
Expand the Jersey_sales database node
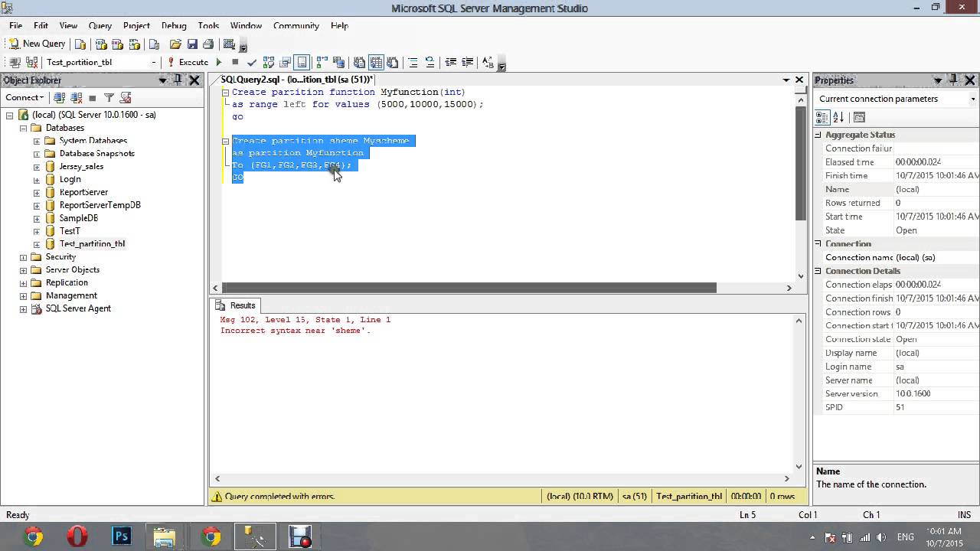click(36, 166)
